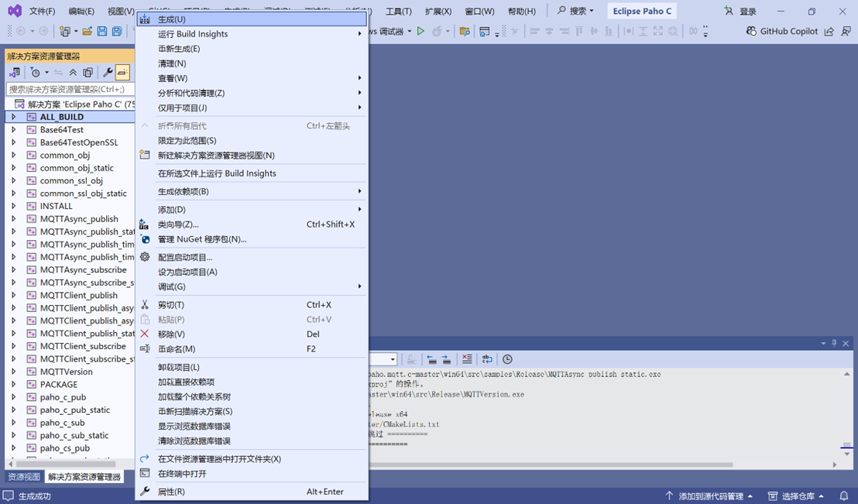Click the output panel scroll down arrow
The height and width of the screenshot is (504, 858).
coord(846,454)
